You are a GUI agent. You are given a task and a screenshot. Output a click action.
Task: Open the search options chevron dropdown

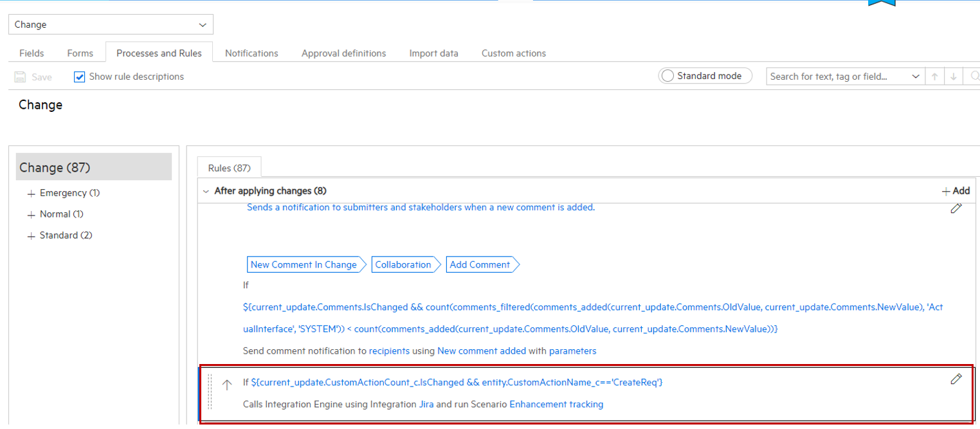(916, 76)
